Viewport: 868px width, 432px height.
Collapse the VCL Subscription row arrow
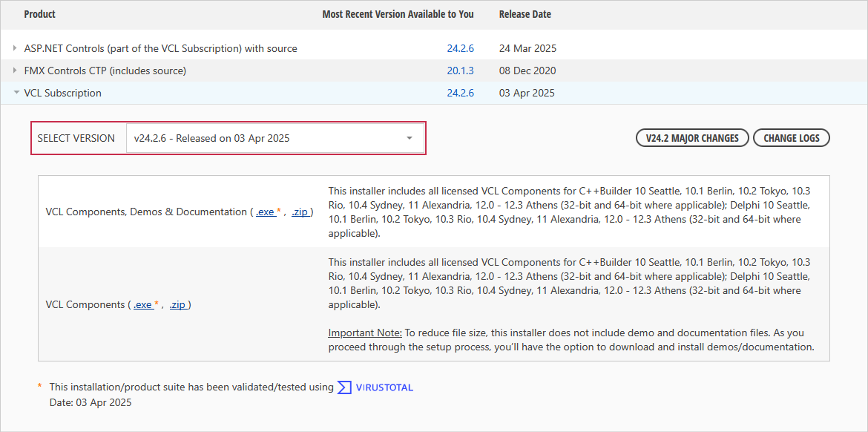pyautogui.click(x=16, y=93)
